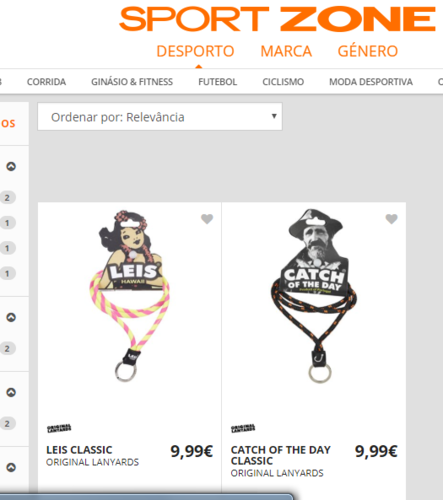Navigate to CICLISMO category

(x=283, y=82)
